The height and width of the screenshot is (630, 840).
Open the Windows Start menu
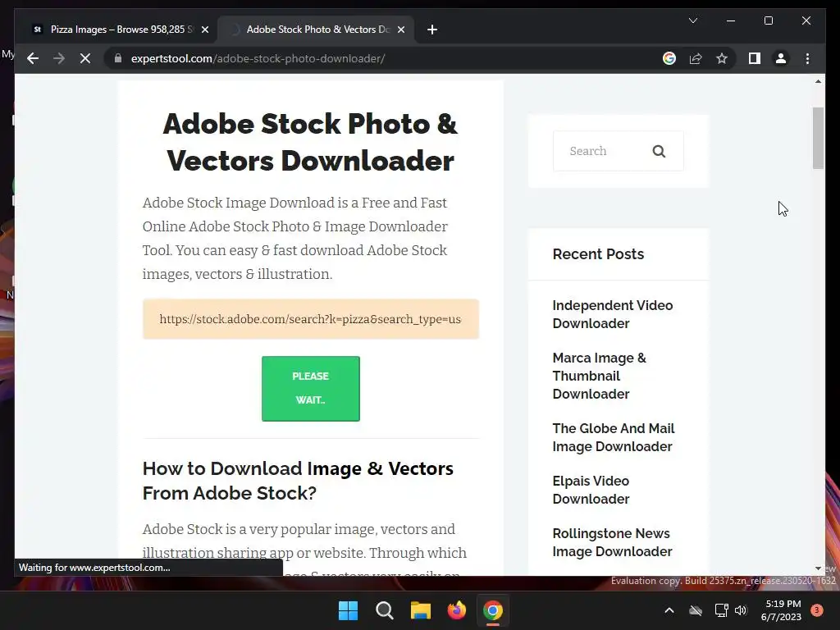click(x=348, y=610)
